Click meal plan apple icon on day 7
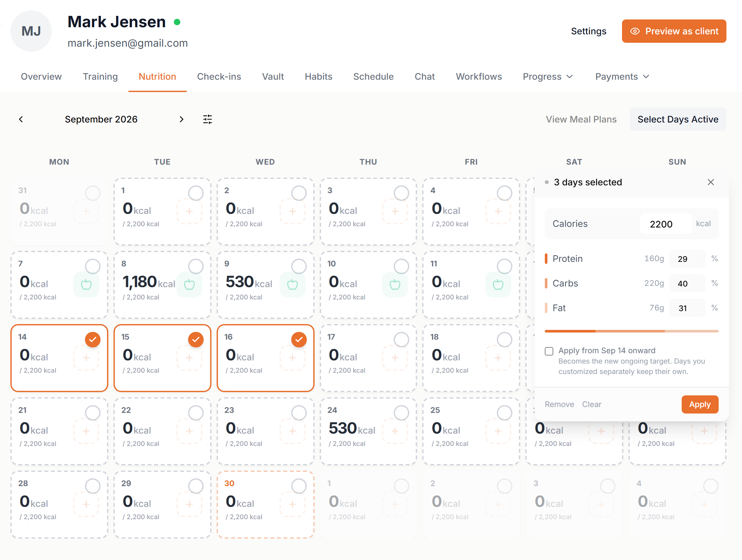 [86, 285]
